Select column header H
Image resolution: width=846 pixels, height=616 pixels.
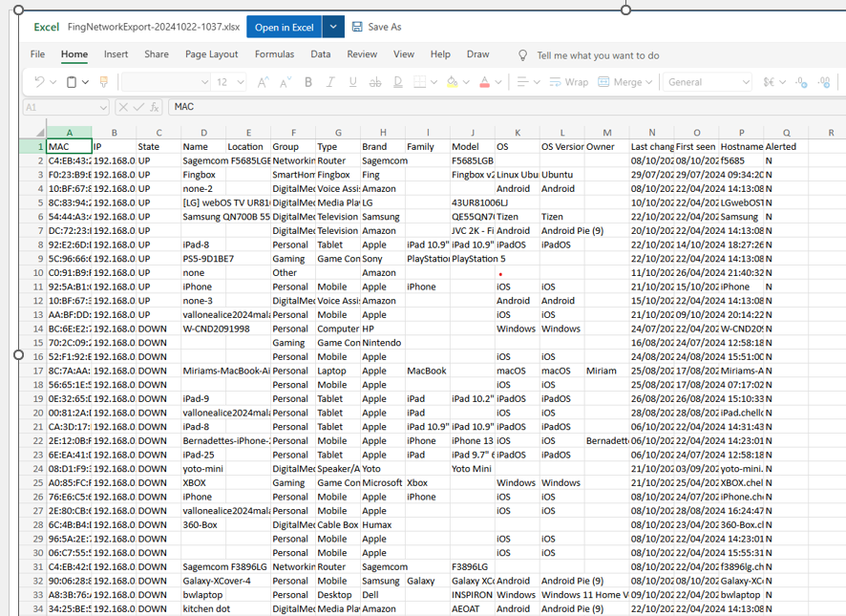[383, 132]
